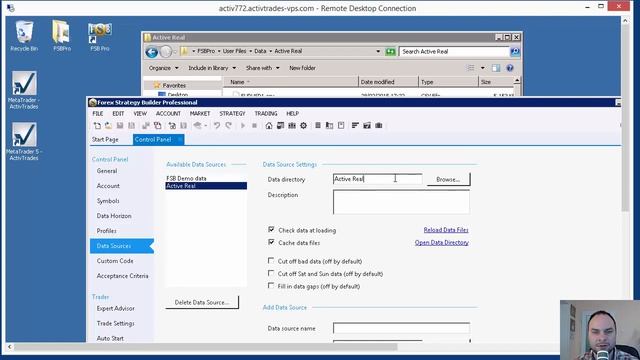The height and width of the screenshot is (360, 640).
Task: Select Expert Advisor under Trader
Action: pyautogui.click(x=116, y=309)
